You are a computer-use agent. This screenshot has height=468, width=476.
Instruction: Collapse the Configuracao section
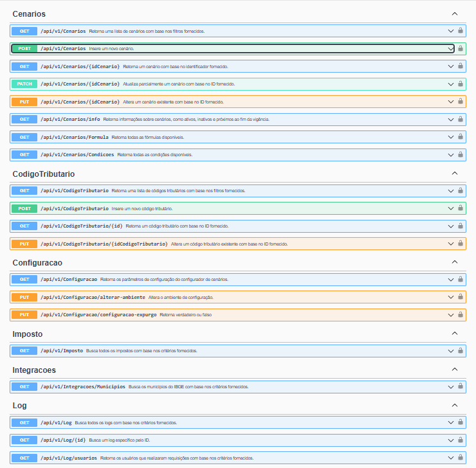click(x=455, y=262)
